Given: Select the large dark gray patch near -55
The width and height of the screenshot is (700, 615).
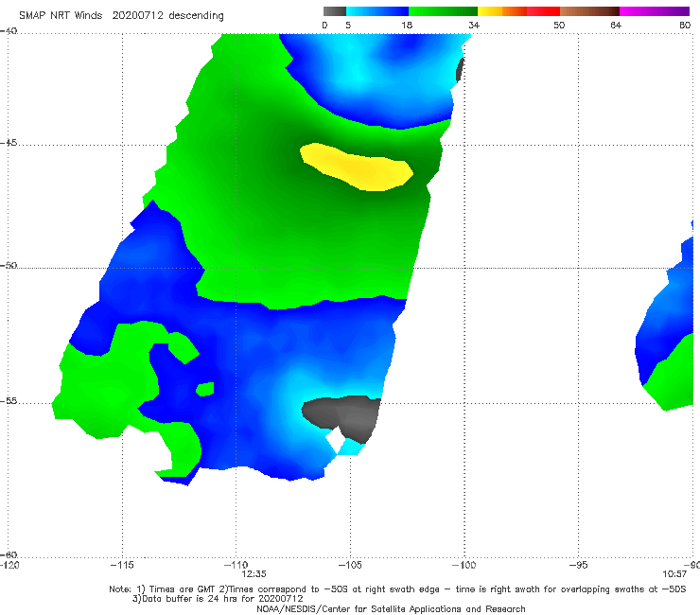Looking at the screenshot, I should click(x=341, y=416).
